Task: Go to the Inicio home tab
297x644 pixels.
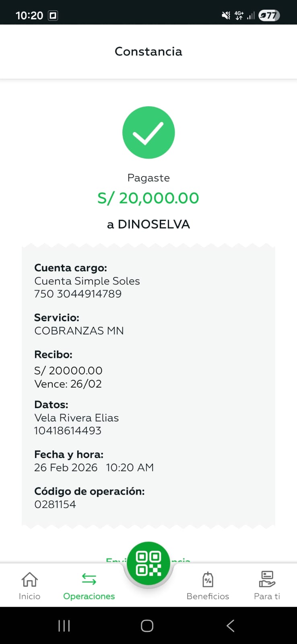Action: (29, 586)
